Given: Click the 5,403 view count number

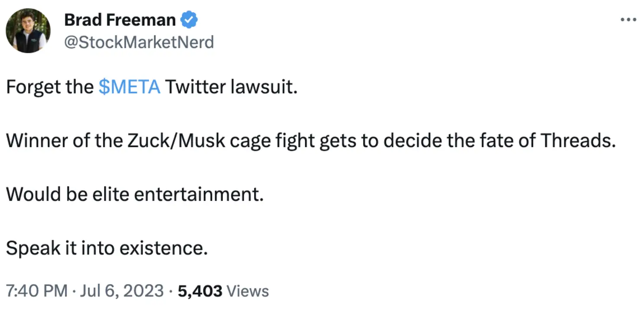Looking at the screenshot, I should [x=200, y=291].
